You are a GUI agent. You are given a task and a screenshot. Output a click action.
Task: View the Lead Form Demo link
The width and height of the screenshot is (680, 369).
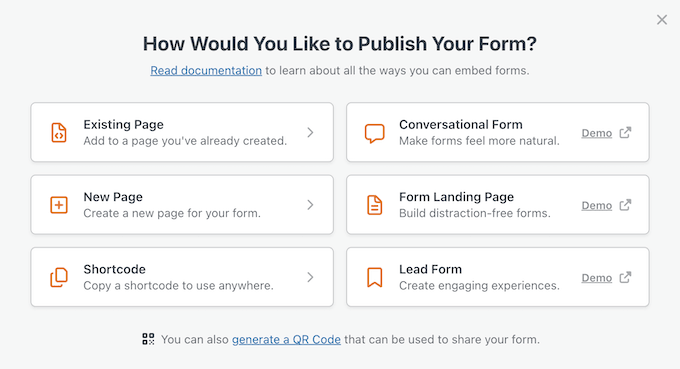597,278
